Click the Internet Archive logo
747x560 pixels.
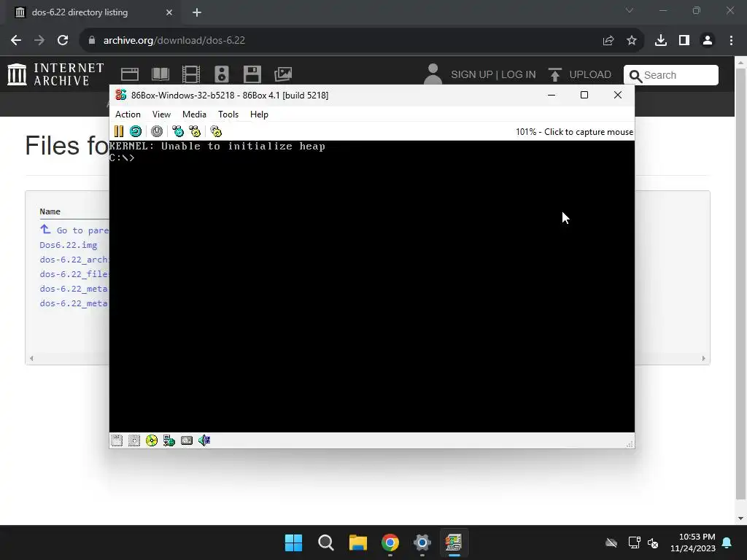[x=55, y=75]
